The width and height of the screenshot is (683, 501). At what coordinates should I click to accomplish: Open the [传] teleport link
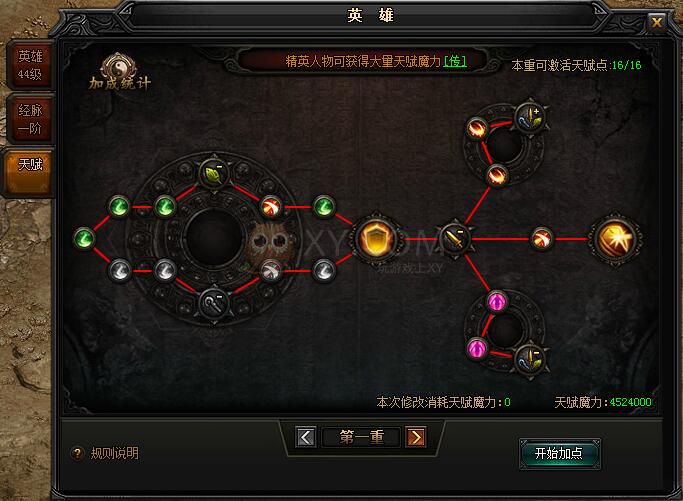[x=455, y=61]
